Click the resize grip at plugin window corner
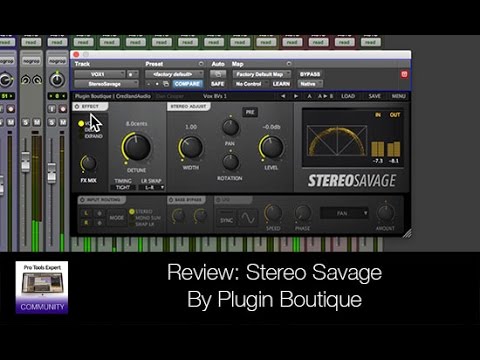480x360 pixels. pos(407,234)
